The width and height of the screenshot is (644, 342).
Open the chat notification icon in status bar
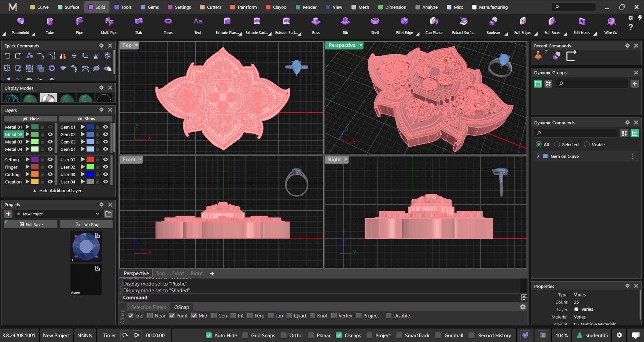(636, 335)
